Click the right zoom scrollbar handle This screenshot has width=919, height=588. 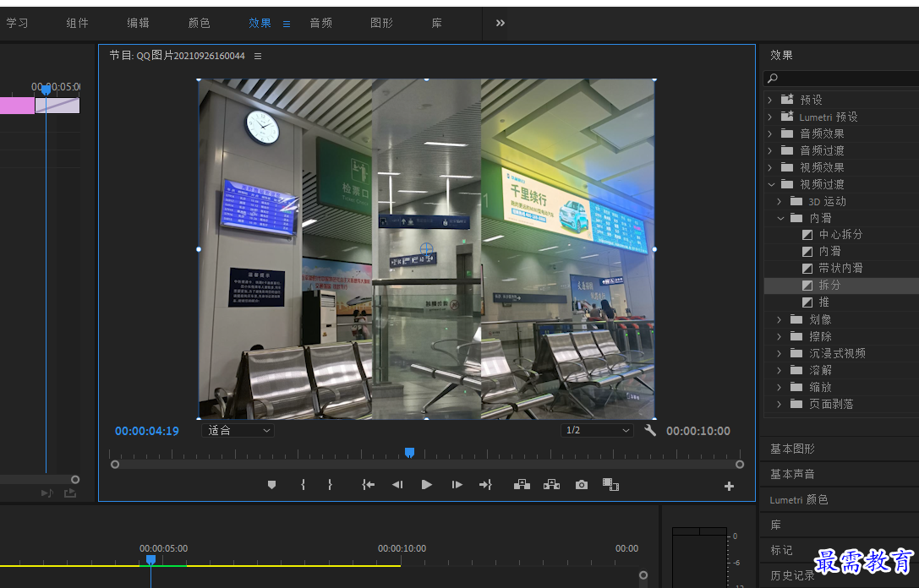(x=740, y=465)
